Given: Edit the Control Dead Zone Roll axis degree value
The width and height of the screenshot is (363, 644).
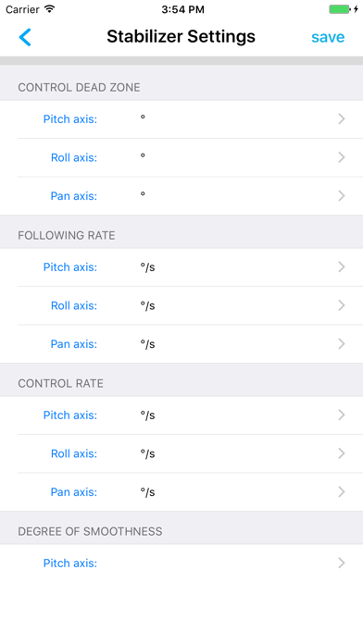Looking at the screenshot, I should (x=143, y=156).
